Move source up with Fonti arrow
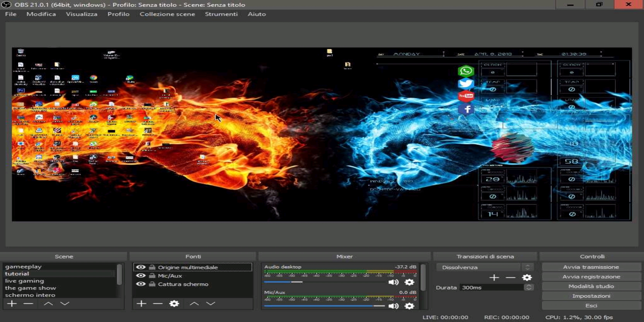This screenshot has height=322, width=644. tap(194, 304)
